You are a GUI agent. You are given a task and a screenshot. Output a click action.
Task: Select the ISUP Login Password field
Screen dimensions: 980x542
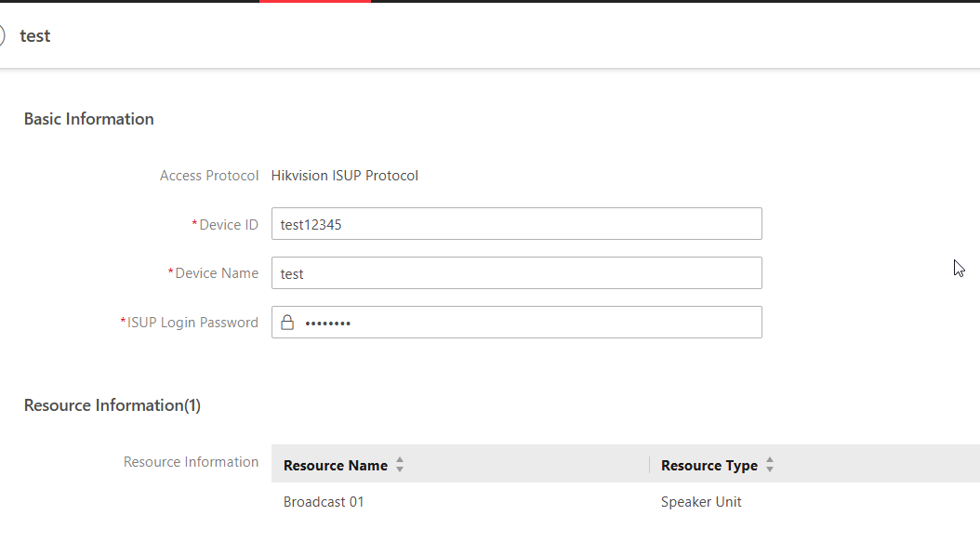click(x=530, y=323)
